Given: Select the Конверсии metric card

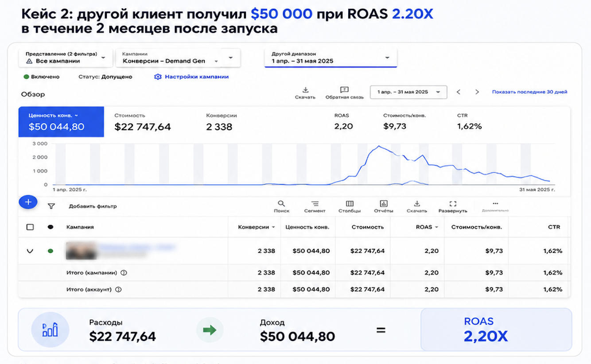Looking at the screenshot, I should click(222, 122).
